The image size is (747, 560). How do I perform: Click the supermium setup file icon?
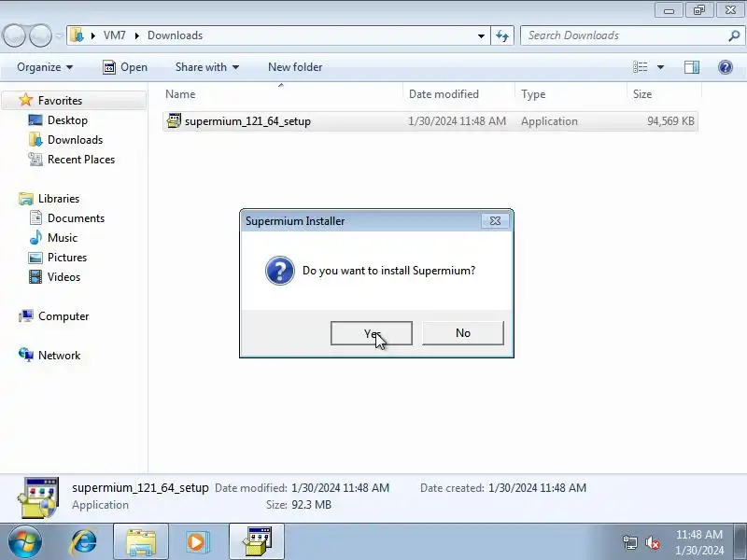pos(174,121)
